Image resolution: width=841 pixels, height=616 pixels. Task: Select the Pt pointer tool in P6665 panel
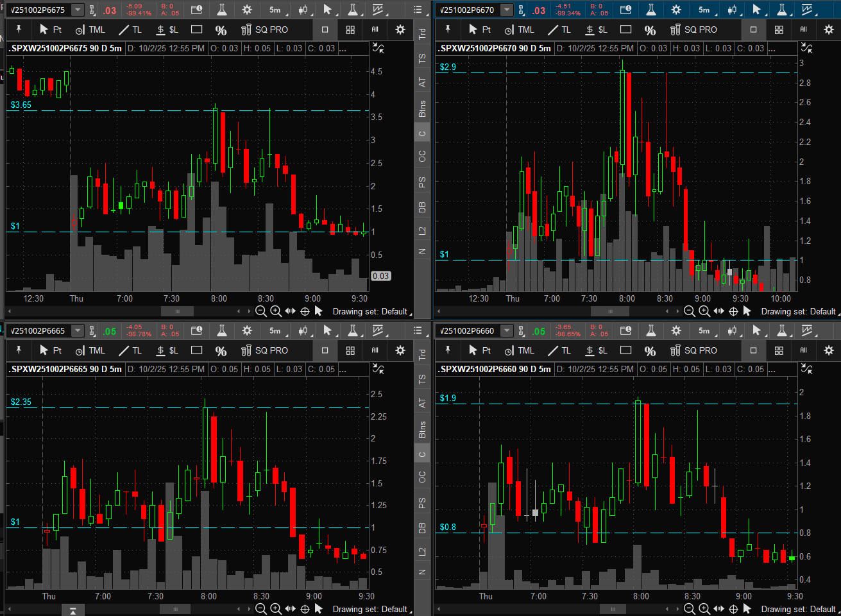pyautogui.click(x=51, y=350)
